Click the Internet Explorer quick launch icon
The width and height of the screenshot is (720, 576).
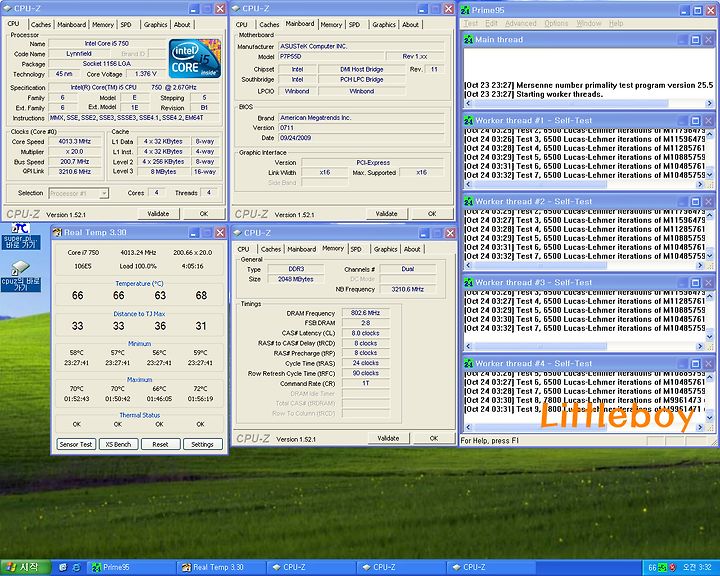point(76,568)
